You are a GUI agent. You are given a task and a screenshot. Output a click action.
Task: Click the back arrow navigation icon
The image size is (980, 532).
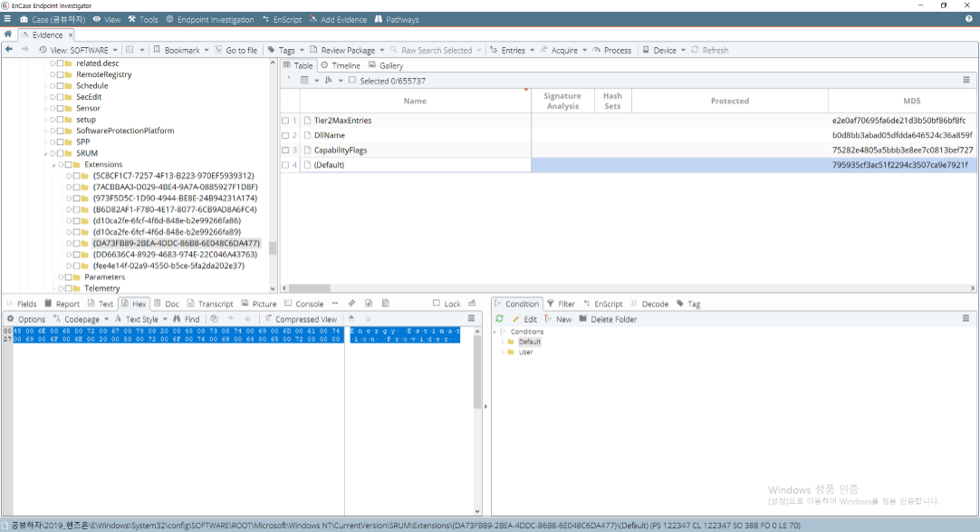[x=9, y=49]
